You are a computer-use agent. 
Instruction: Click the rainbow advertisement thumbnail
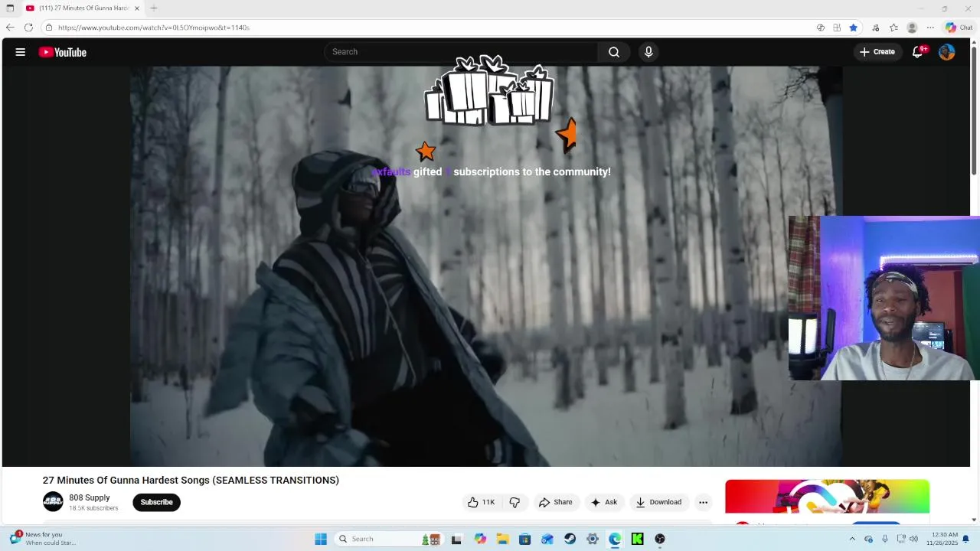click(x=827, y=496)
